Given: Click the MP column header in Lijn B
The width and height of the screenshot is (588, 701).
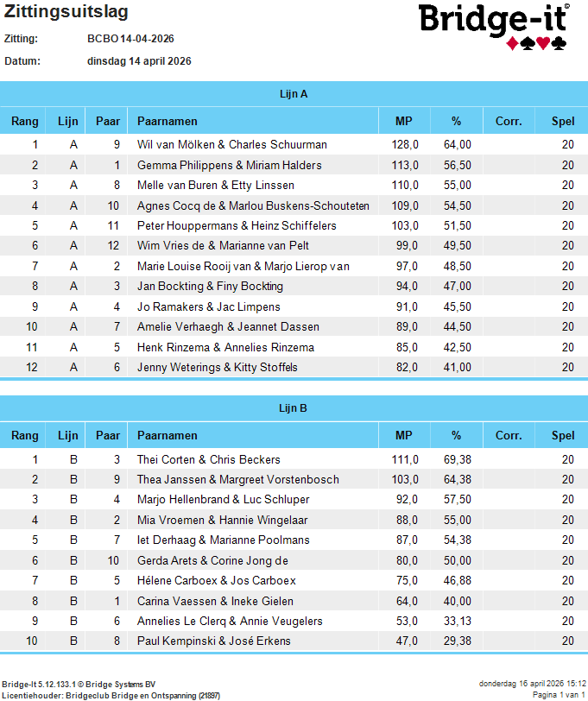Looking at the screenshot, I should point(404,435).
